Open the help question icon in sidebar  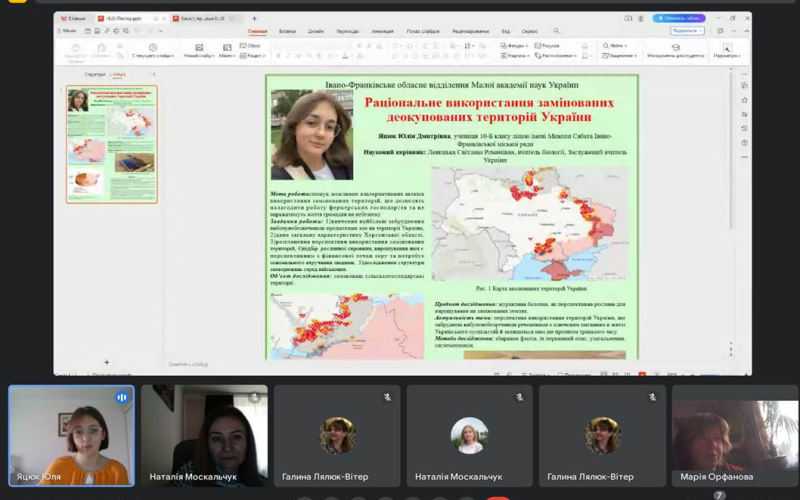(744, 143)
